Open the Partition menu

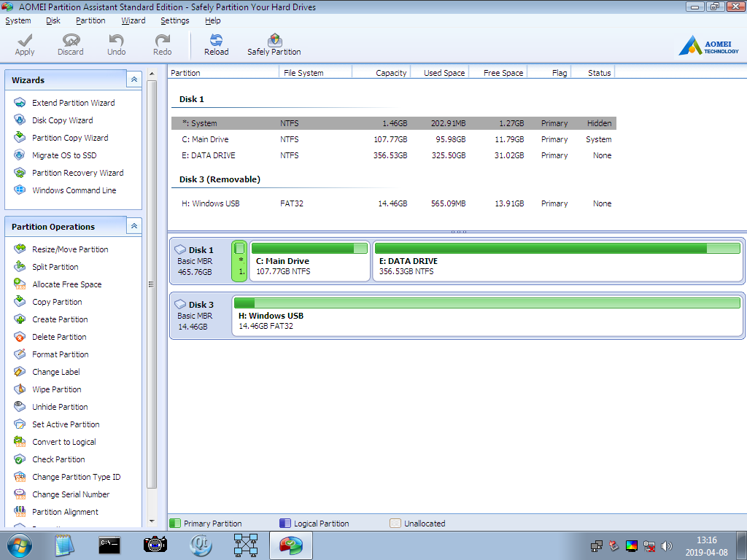point(90,20)
